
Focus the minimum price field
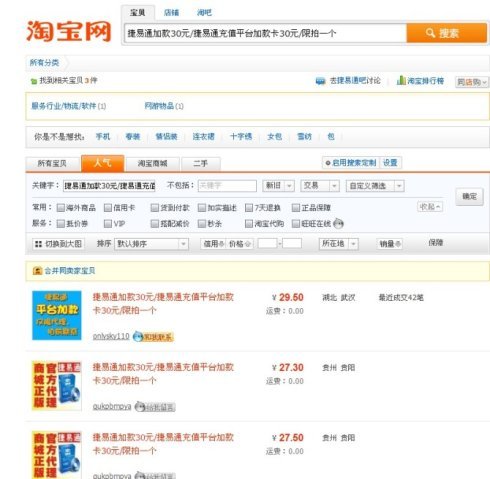click(267, 243)
